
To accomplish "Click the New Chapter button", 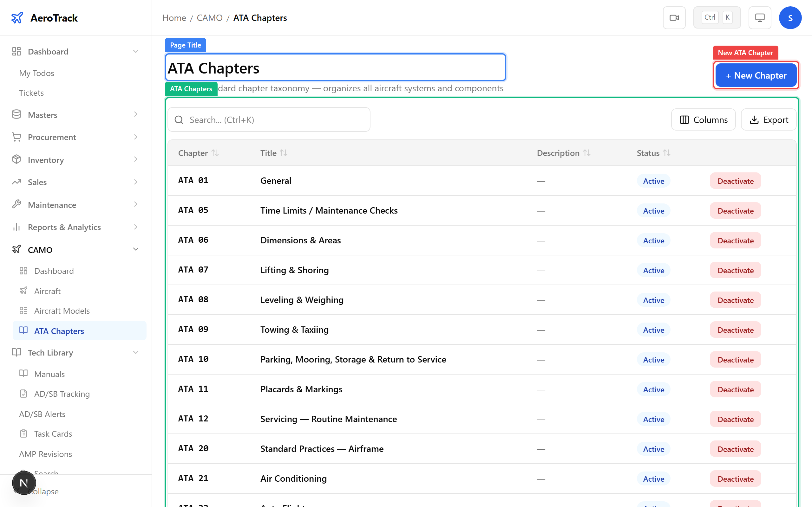I will pos(756,75).
